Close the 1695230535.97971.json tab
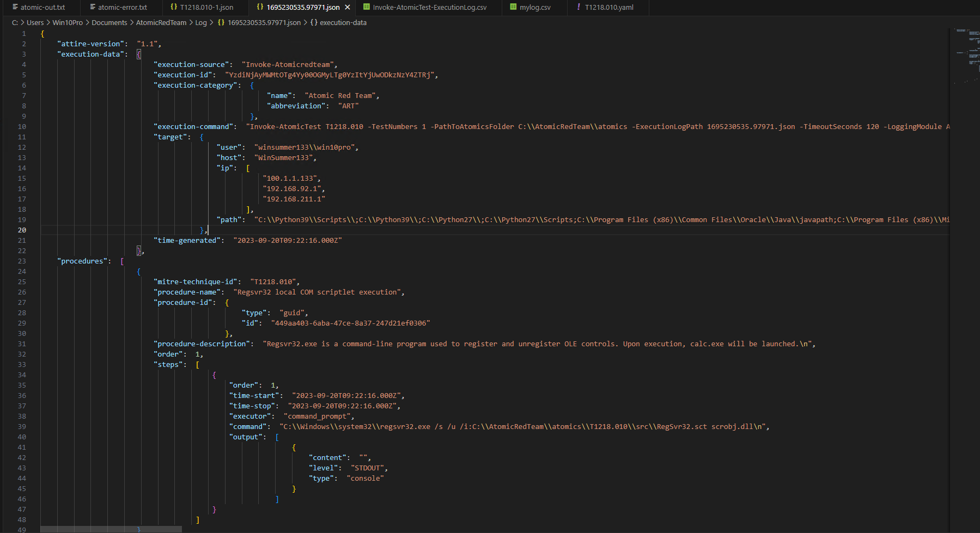 [x=348, y=8]
